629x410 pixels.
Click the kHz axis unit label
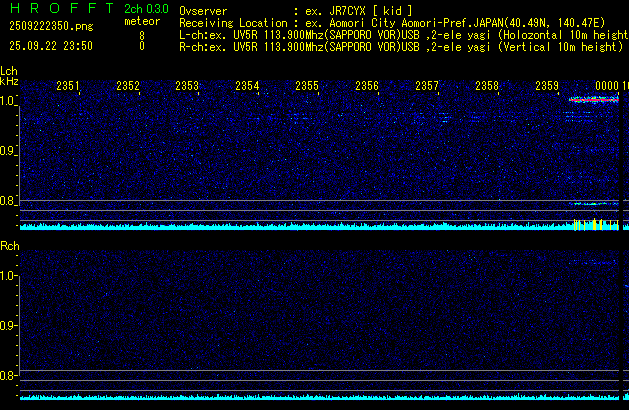[8, 83]
